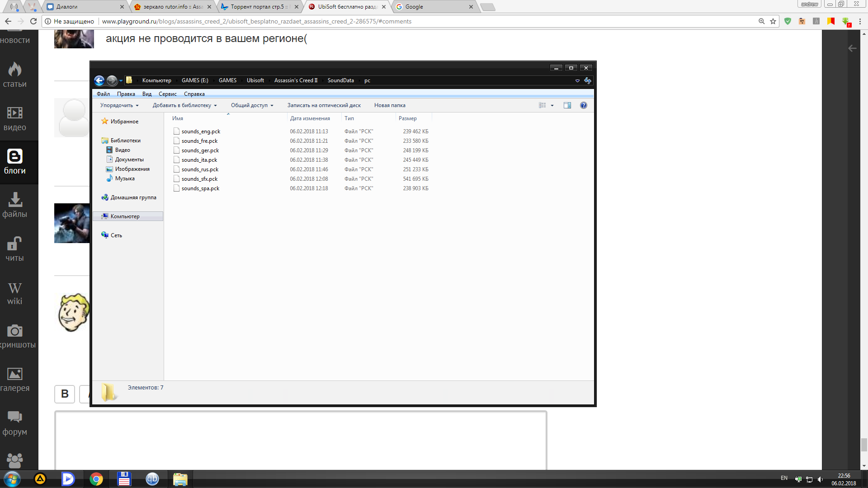
Task: Select file sounds_eng.pck
Action: pos(197,131)
